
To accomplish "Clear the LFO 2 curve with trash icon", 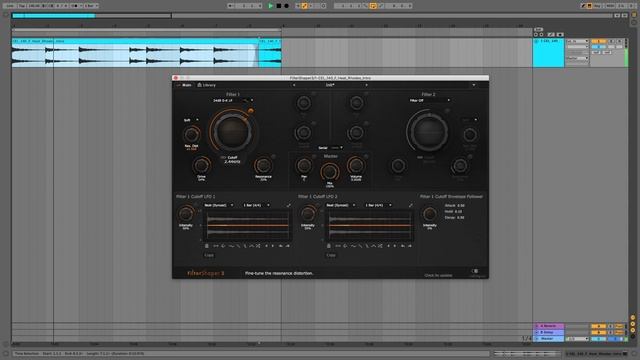I will tap(329, 246).
